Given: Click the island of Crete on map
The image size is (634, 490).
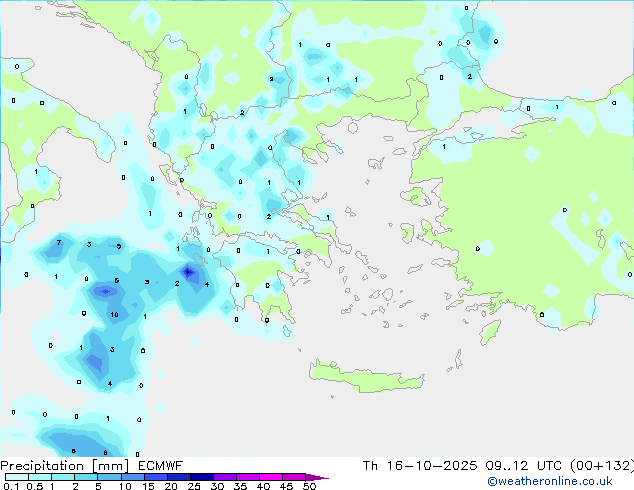Looking at the screenshot, I should (x=366, y=377).
